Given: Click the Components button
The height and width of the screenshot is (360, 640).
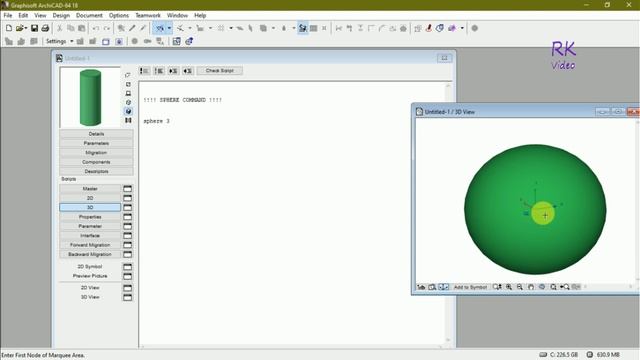Looking at the screenshot, I should point(96,162).
